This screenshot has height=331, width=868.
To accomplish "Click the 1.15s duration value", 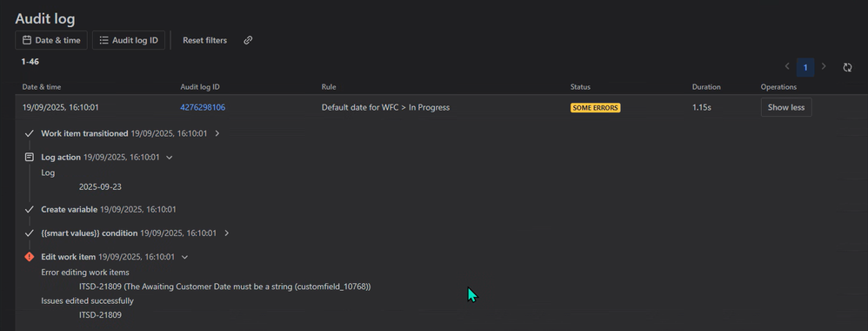I will [x=701, y=107].
